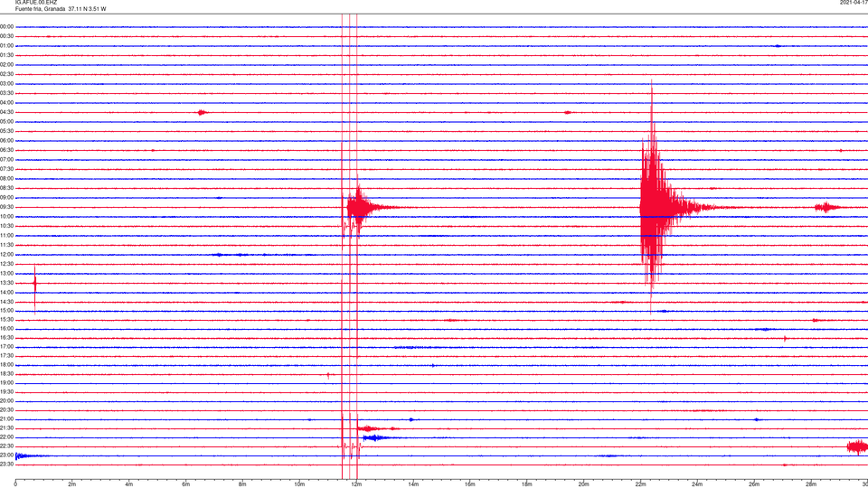Click the 28m tick label on time axis
This screenshot has height=488, width=868.
[x=811, y=484]
